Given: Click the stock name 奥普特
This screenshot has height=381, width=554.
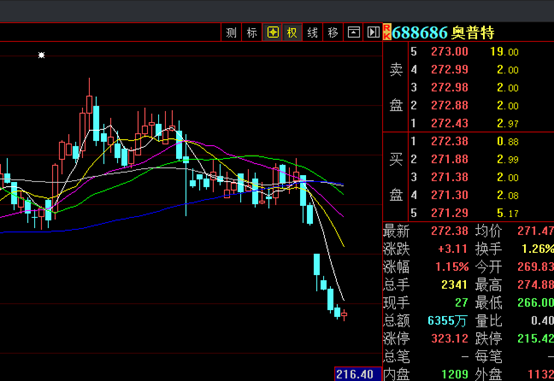Looking at the screenshot, I should pos(472,33).
